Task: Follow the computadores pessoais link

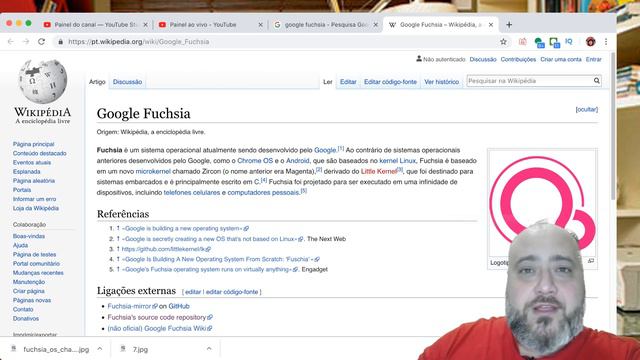Action: click(264, 193)
